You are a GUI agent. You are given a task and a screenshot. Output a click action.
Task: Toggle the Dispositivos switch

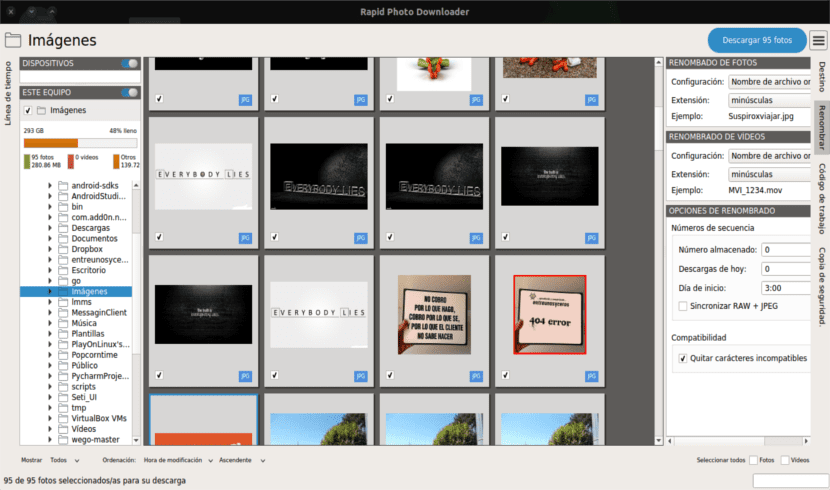coord(130,63)
